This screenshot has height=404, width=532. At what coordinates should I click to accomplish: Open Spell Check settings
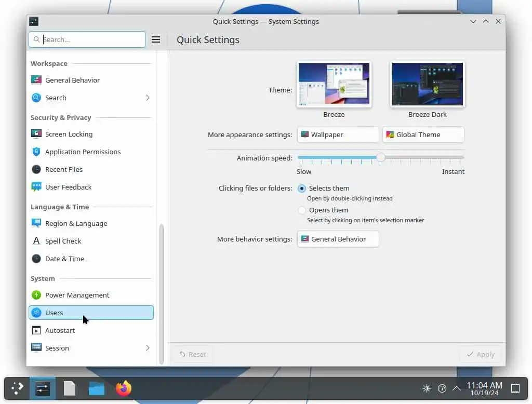91,241
